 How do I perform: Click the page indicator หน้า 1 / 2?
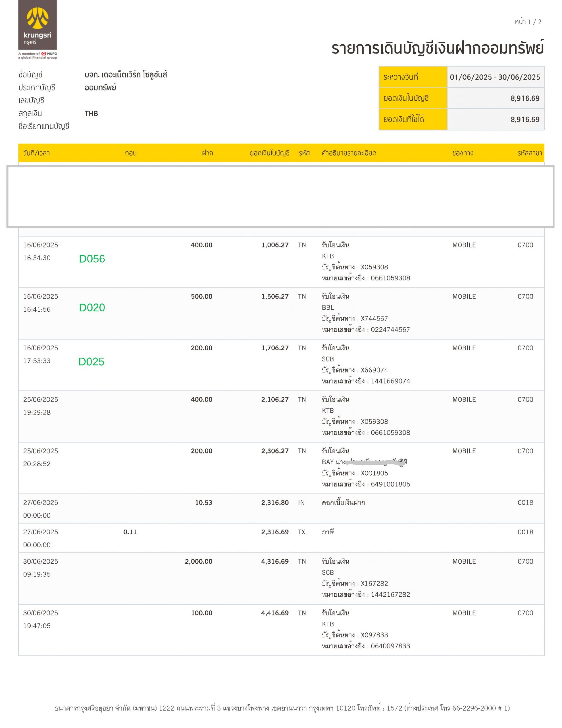click(x=528, y=22)
